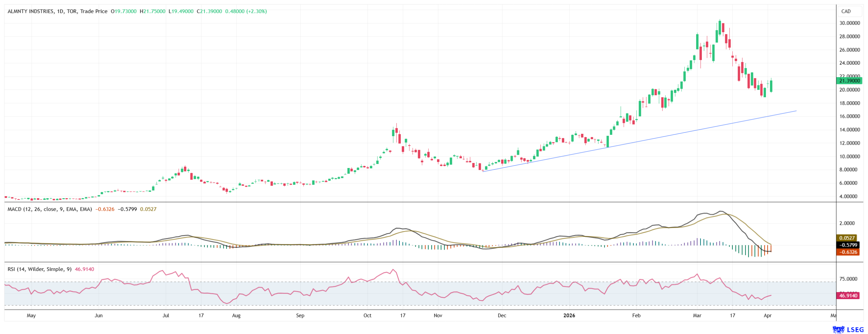The height and width of the screenshot is (334, 868).
Task: Select the pink 46.9140 RSI axis tag
Action: tap(848, 295)
